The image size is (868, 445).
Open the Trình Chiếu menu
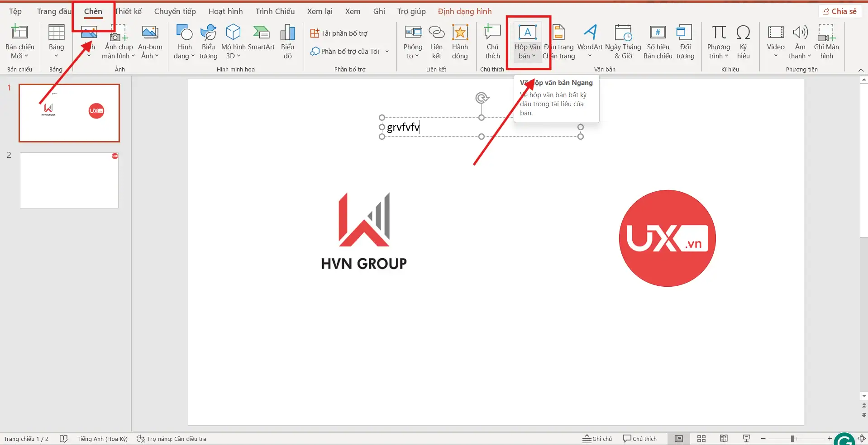(x=274, y=11)
